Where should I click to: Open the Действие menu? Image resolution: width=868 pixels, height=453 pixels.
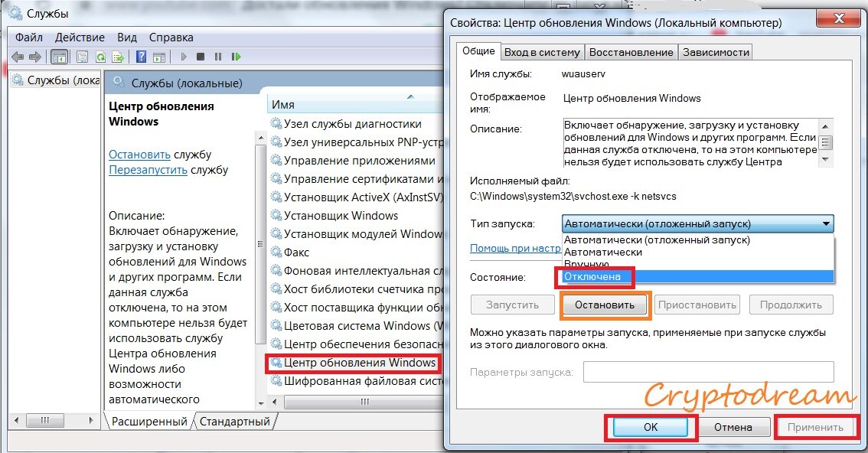pyautogui.click(x=80, y=37)
